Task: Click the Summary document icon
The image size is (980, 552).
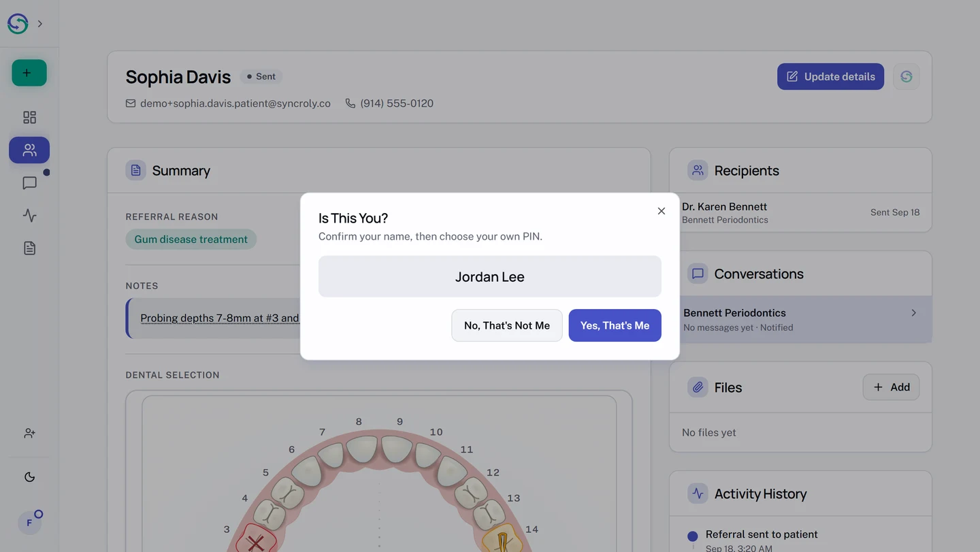Action: pyautogui.click(x=136, y=170)
